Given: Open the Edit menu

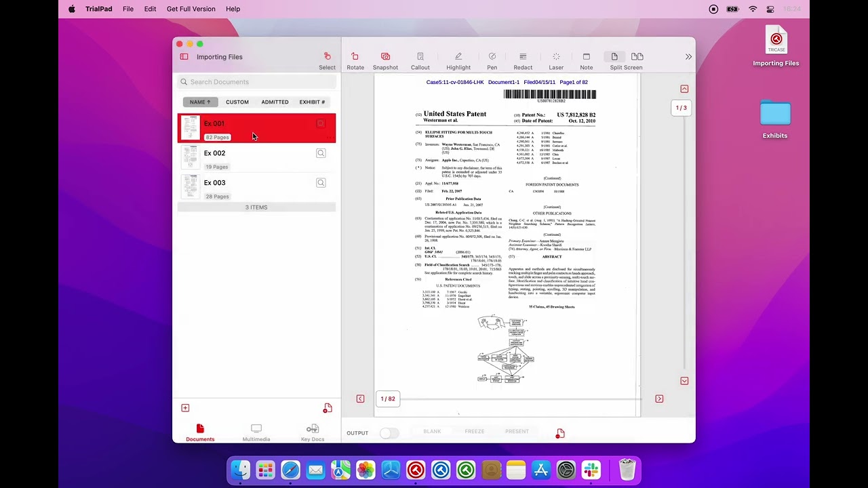Looking at the screenshot, I should pos(150,9).
